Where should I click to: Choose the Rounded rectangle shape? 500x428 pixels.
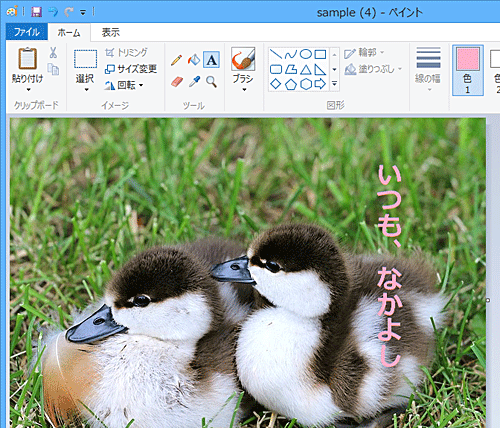[x=276, y=69]
